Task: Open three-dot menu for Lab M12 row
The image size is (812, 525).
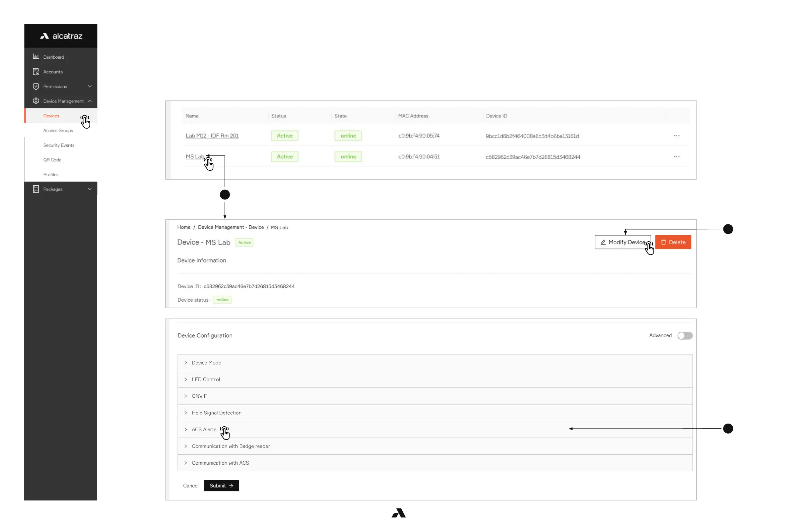Action: (676, 136)
